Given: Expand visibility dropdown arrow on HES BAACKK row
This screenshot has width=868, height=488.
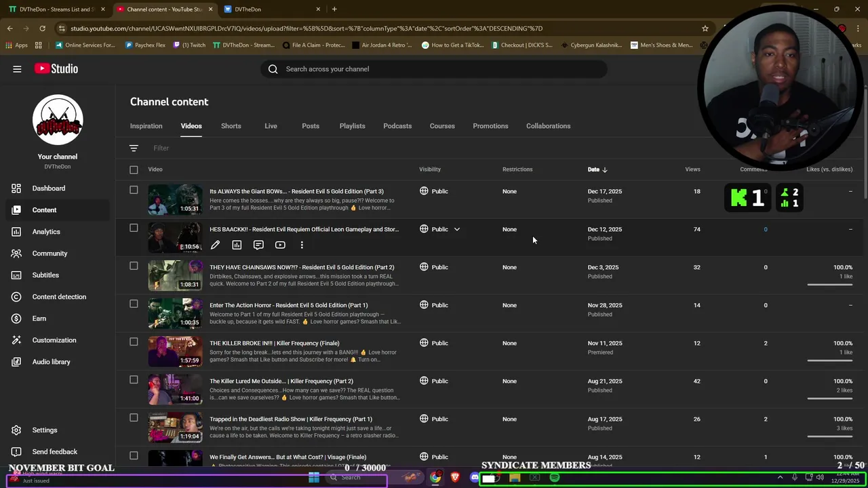Looking at the screenshot, I should coord(457,229).
